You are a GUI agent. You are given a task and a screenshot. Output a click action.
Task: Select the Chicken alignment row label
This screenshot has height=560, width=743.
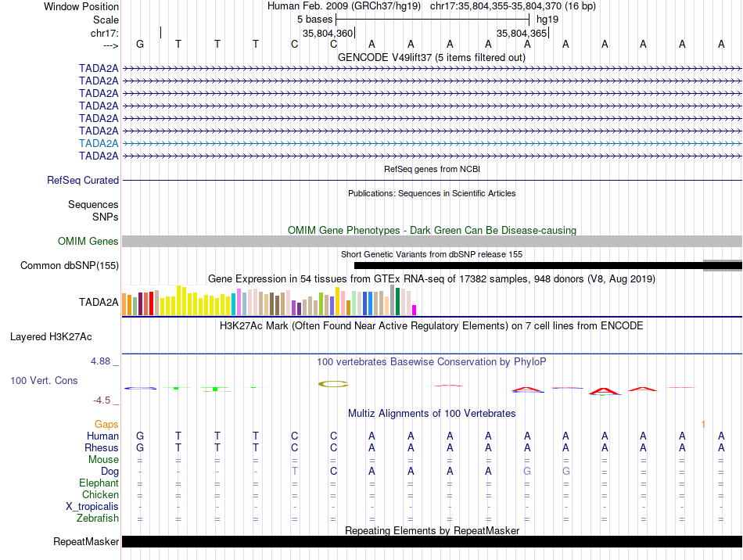coord(100,494)
